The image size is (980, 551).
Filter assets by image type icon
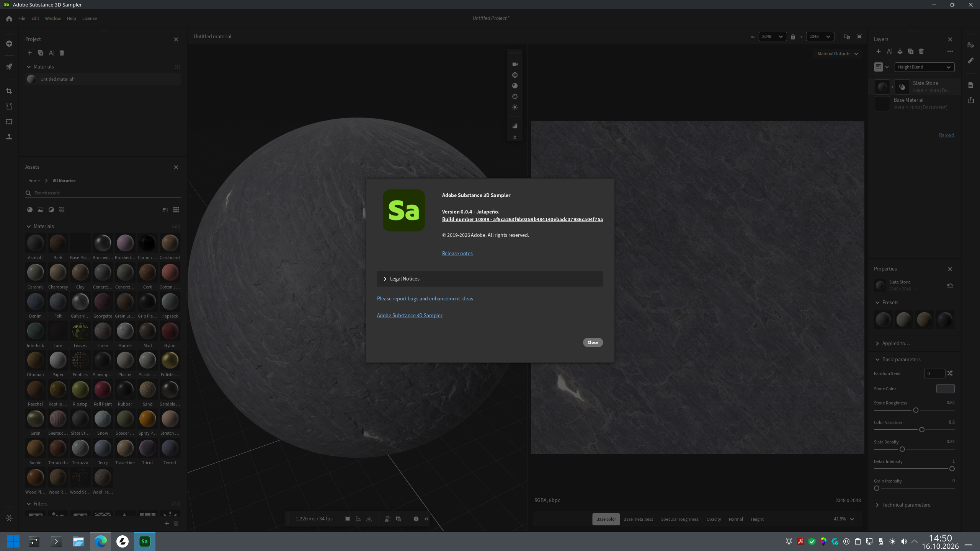(41, 210)
